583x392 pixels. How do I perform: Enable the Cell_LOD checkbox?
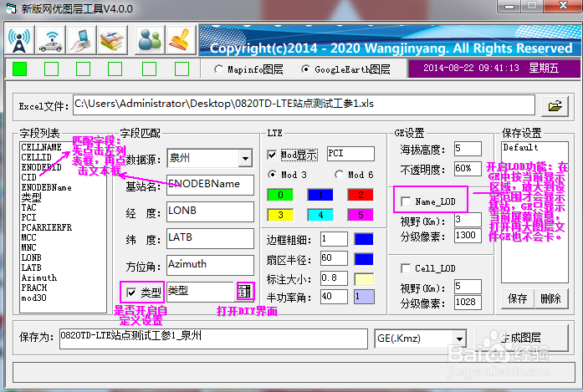[x=406, y=268]
